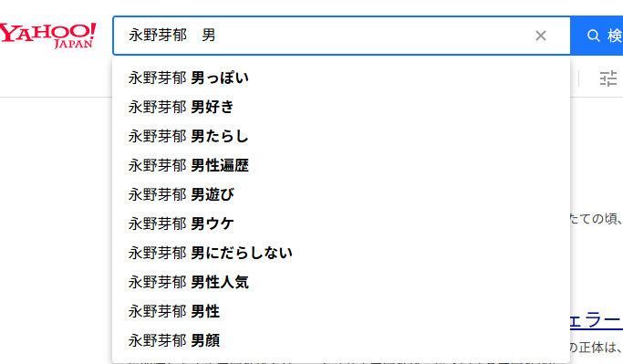
Task: Click the JAPAN text under Yahoo logo
Action: (x=74, y=44)
